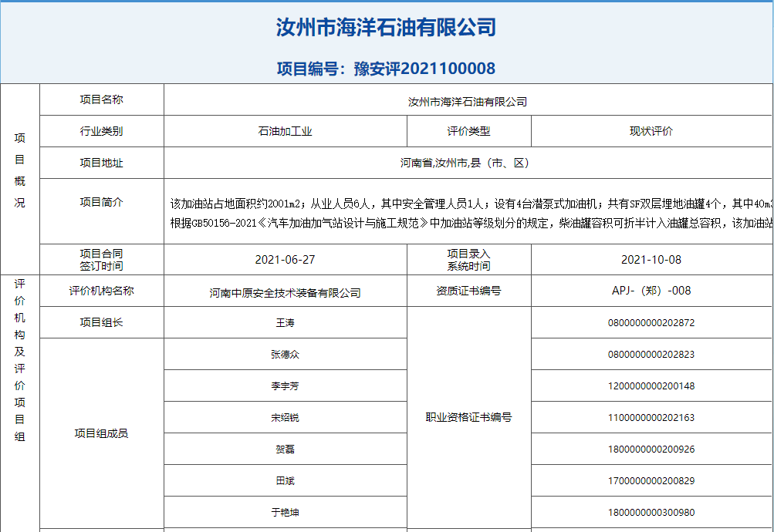Select certificate number 1800000000300980
Image resolution: width=774 pixels, height=532 pixels.
(651, 512)
